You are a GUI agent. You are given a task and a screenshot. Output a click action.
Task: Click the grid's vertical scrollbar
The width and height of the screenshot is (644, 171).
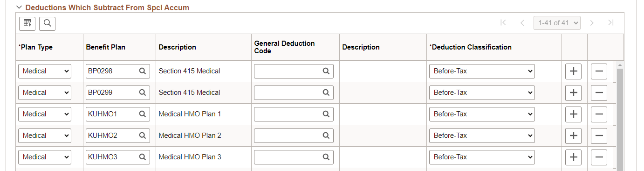pyautogui.click(x=620, y=117)
